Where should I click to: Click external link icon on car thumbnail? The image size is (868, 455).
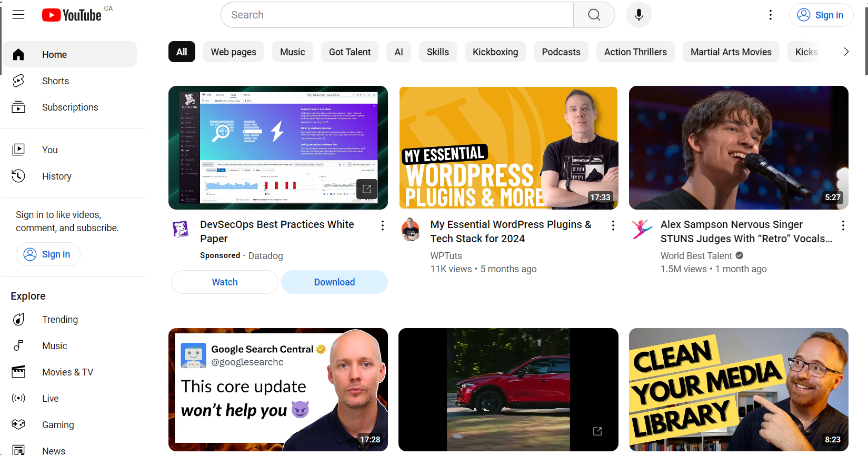point(597,431)
